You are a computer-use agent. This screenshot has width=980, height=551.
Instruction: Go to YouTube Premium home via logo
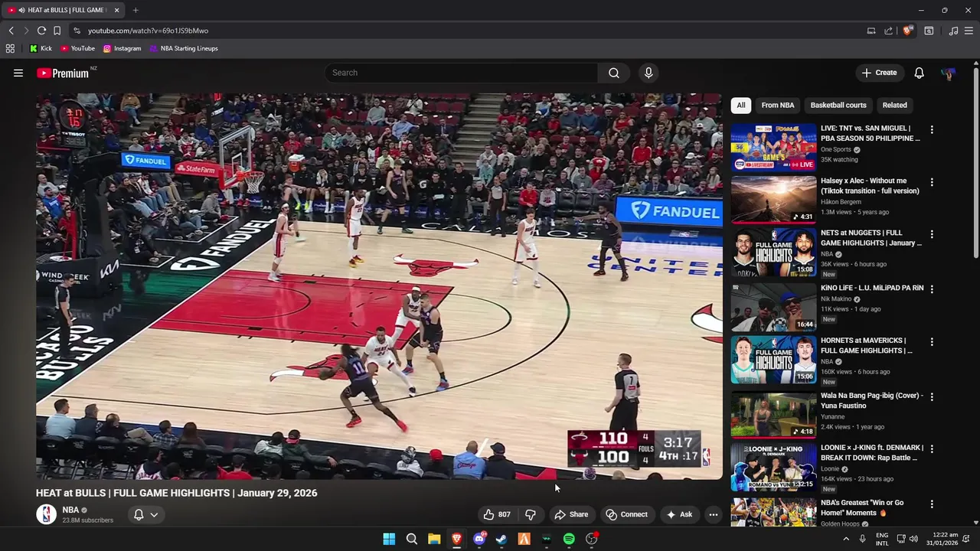coord(63,73)
